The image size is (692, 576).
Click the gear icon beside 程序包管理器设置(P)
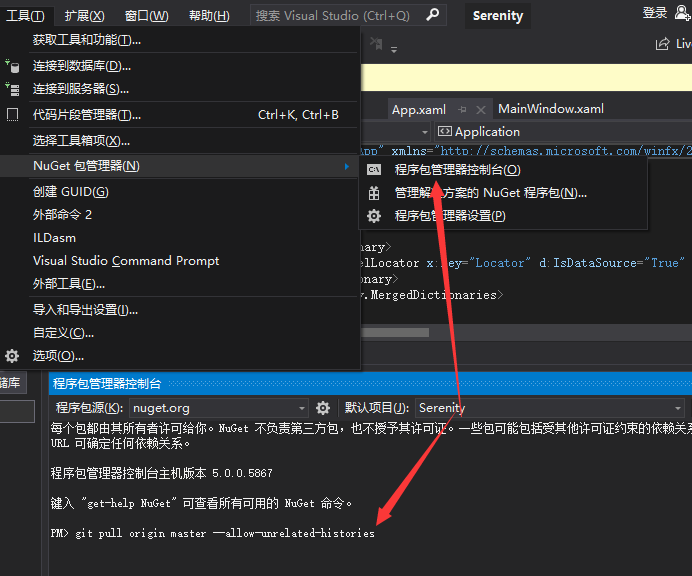point(374,216)
